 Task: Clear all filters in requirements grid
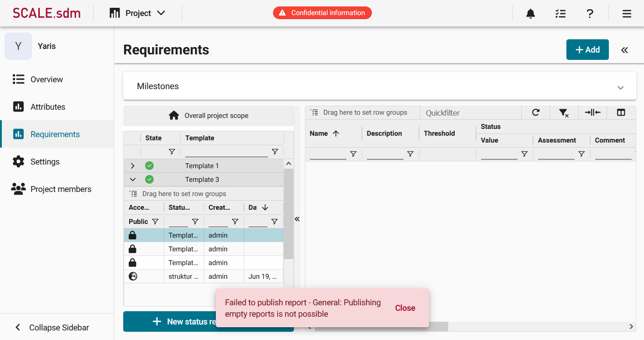coord(564,112)
